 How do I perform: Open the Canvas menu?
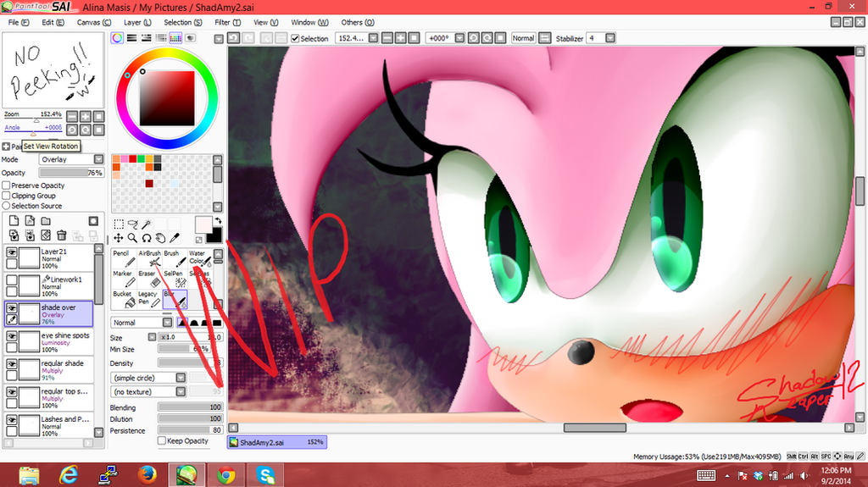(x=93, y=22)
